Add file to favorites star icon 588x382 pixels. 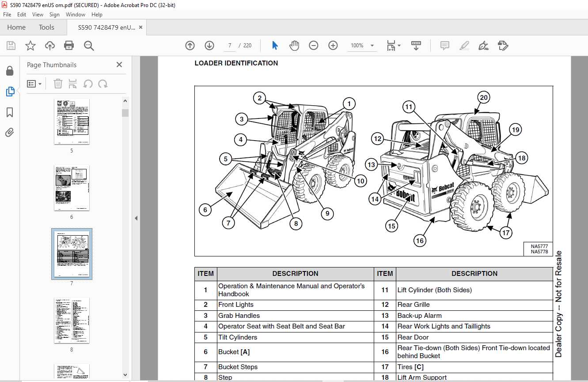(30, 46)
